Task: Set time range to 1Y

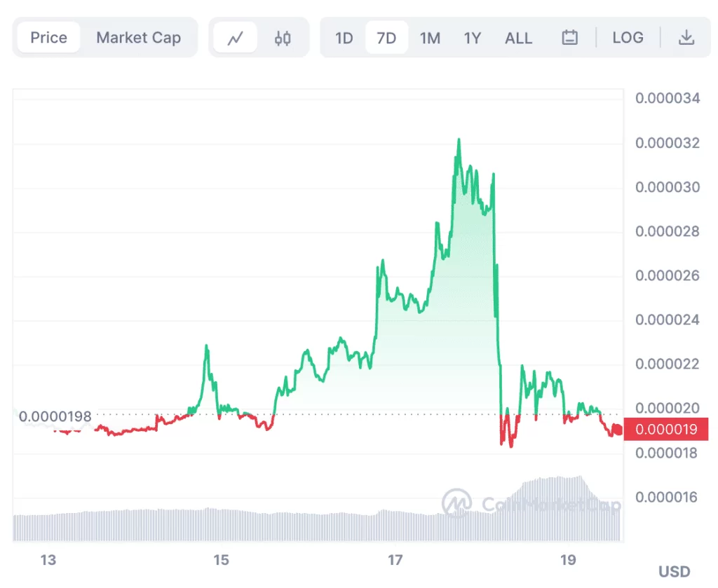Action: (473, 38)
